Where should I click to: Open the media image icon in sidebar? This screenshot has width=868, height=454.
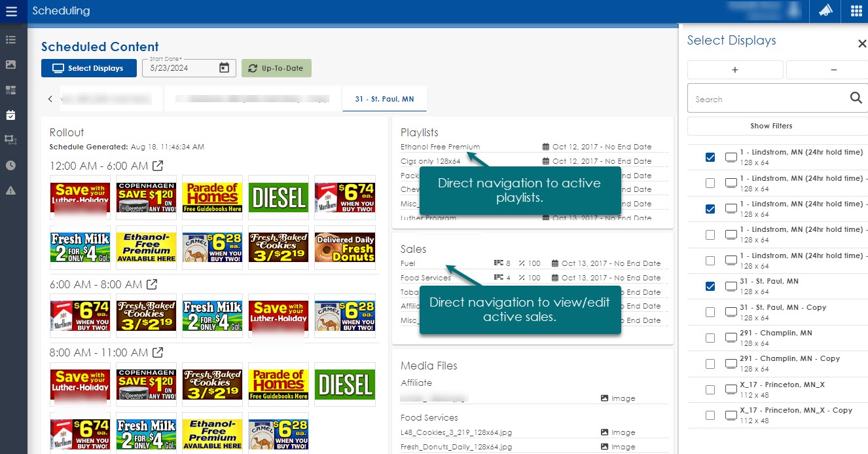[10, 64]
